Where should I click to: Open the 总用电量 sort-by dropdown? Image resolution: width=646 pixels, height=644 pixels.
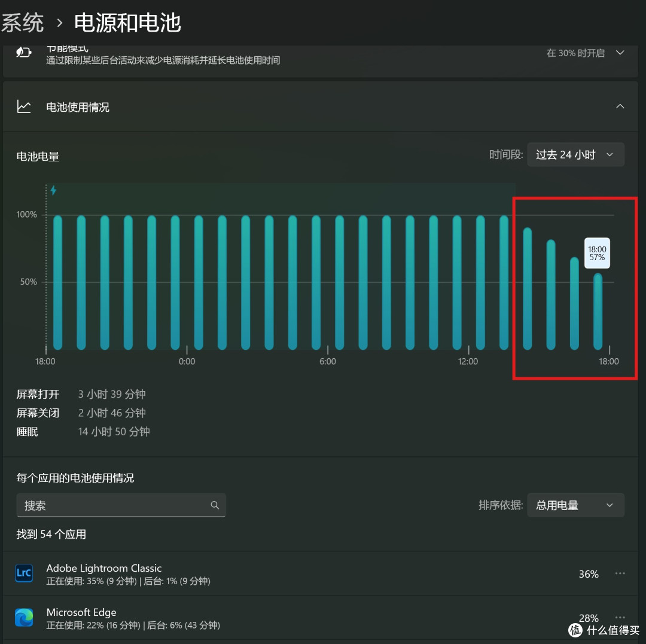(575, 505)
